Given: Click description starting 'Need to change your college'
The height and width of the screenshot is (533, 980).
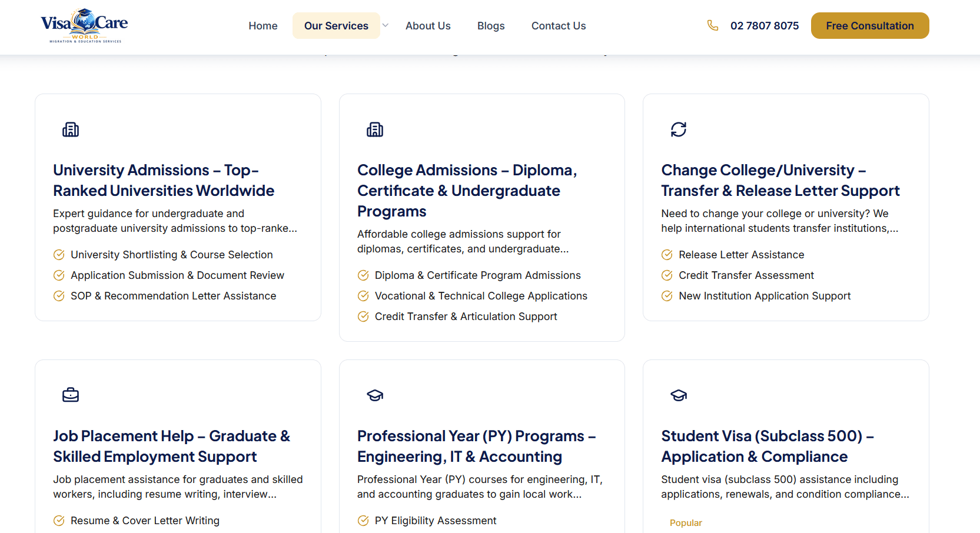Looking at the screenshot, I should [x=780, y=221].
